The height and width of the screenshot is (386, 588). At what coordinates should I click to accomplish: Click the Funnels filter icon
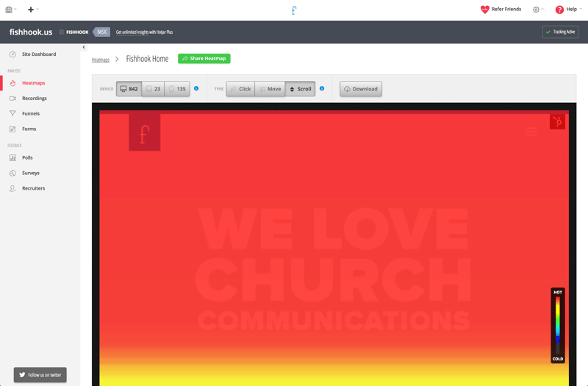tap(12, 113)
